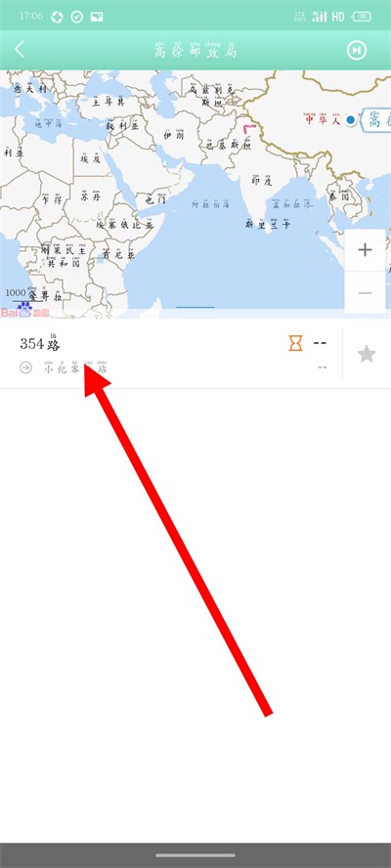Viewport: 391px width, 868px height.
Task: Favorite route 354 with the star
Action: coord(367,354)
